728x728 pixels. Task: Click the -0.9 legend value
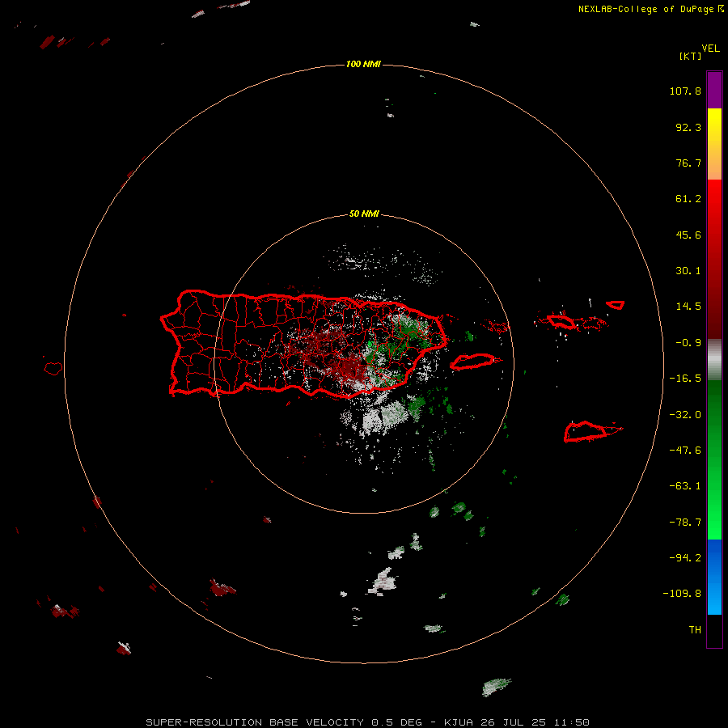click(688, 343)
